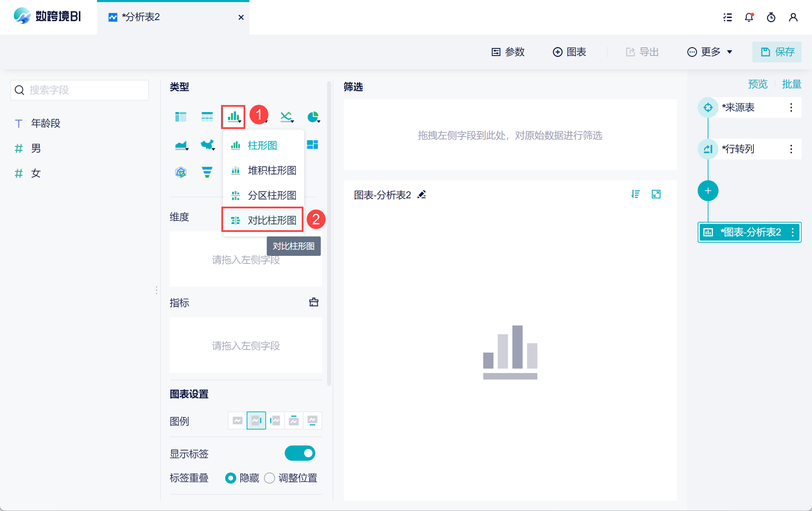The height and width of the screenshot is (511, 812).
Task: Click the 预览 link
Action: [x=758, y=84]
